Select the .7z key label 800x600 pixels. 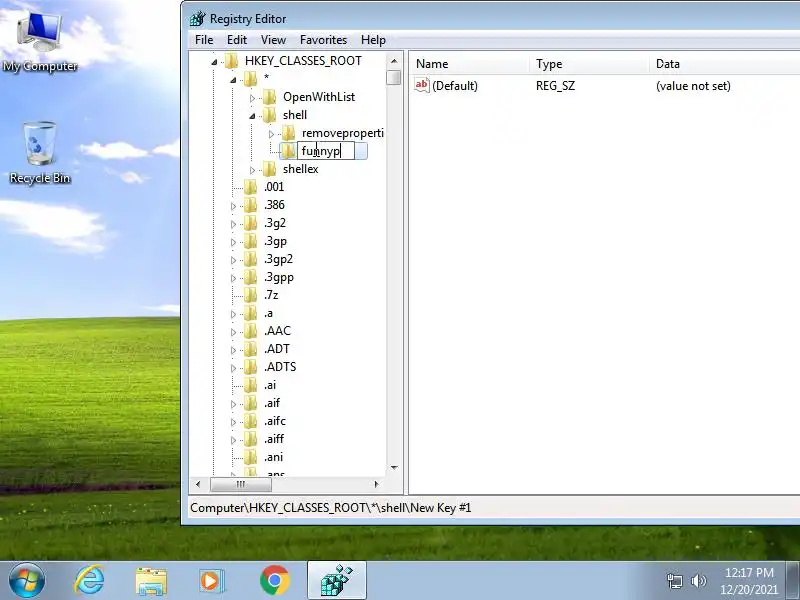pos(271,295)
